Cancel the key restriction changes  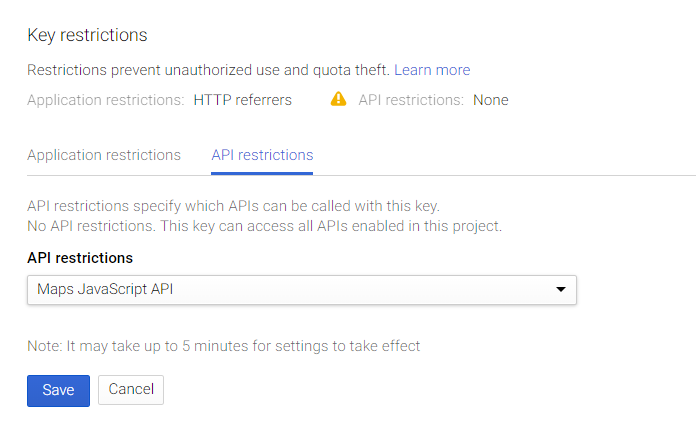coord(131,390)
